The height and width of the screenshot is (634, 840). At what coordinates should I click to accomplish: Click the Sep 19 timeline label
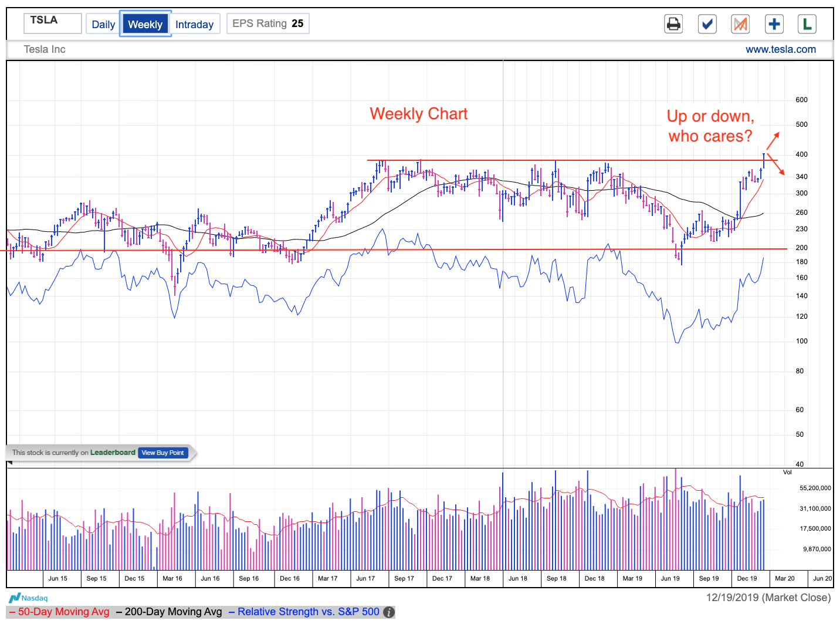[x=709, y=578]
